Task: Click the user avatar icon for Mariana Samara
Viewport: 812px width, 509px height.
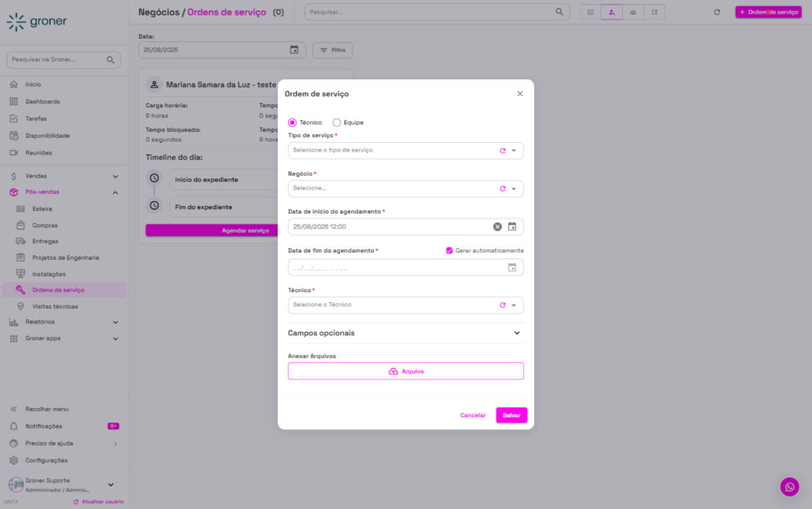Action: [x=154, y=85]
